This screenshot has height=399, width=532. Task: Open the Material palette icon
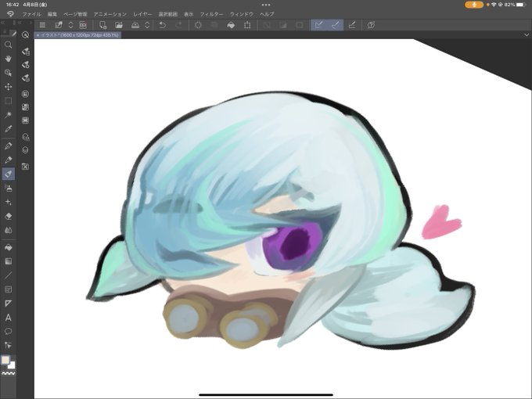click(26, 166)
